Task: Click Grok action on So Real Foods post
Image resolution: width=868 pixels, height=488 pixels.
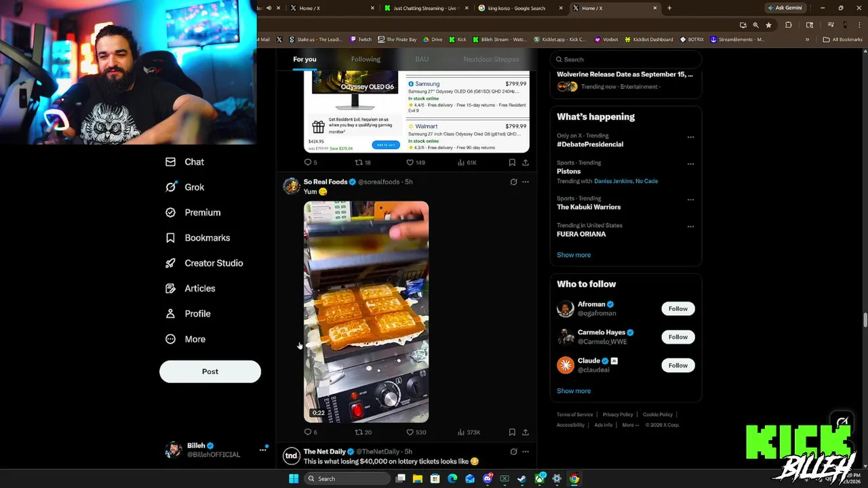Action: tap(513, 182)
